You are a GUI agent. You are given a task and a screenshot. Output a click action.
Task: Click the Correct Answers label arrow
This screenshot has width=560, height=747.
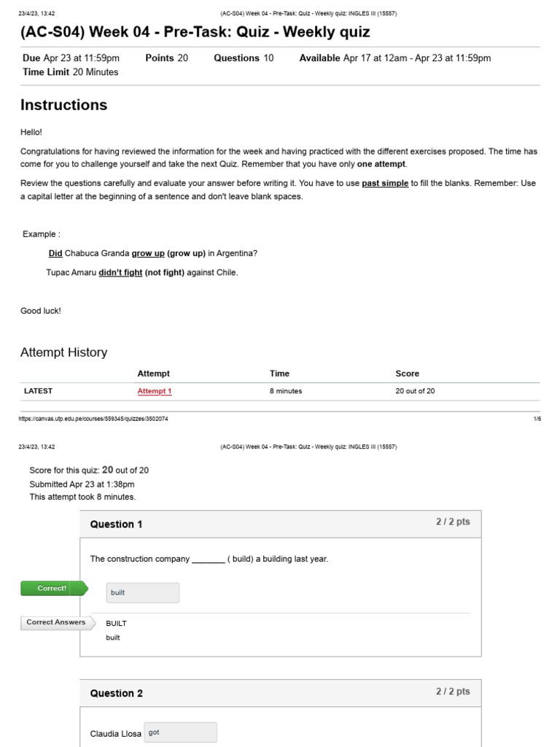(x=58, y=623)
